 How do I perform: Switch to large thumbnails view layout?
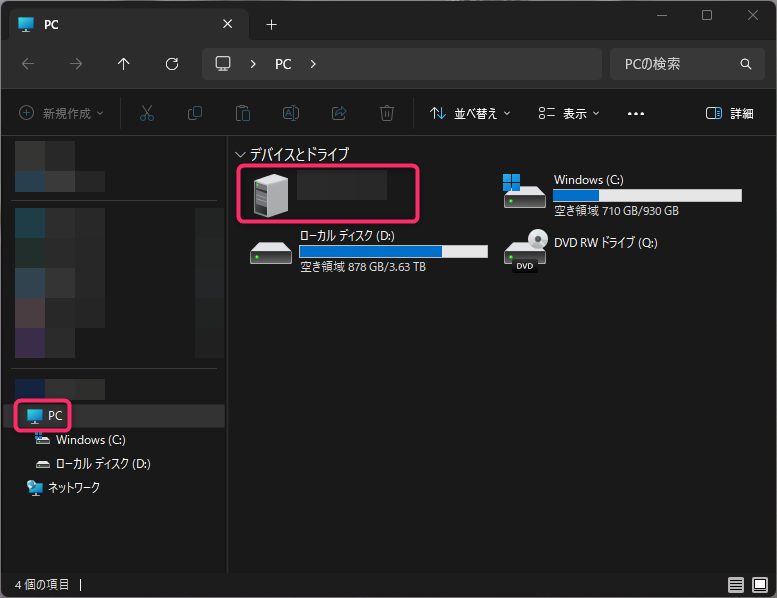point(759,584)
